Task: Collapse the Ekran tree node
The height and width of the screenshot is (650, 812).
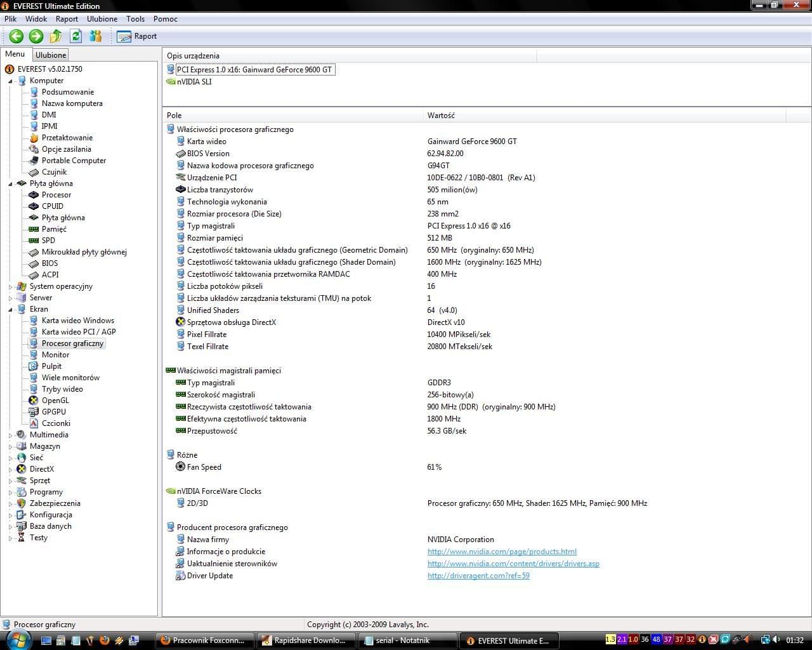Action: pyautogui.click(x=10, y=309)
